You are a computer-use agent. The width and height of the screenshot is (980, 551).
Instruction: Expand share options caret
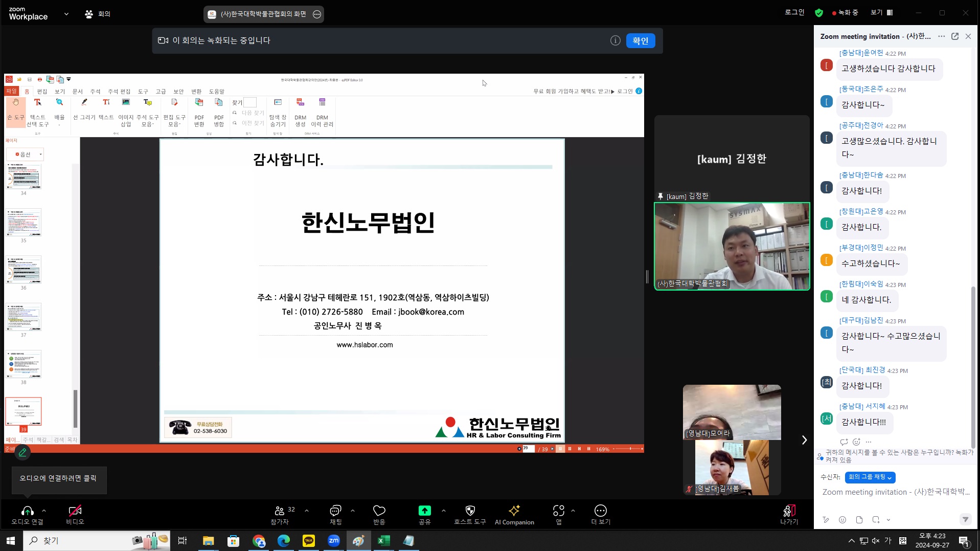pos(444,510)
